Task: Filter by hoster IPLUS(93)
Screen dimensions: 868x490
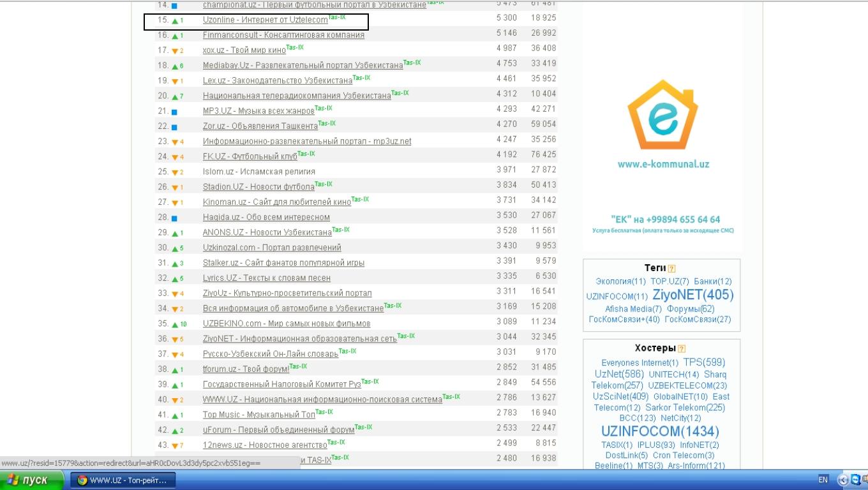Action: click(656, 445)
